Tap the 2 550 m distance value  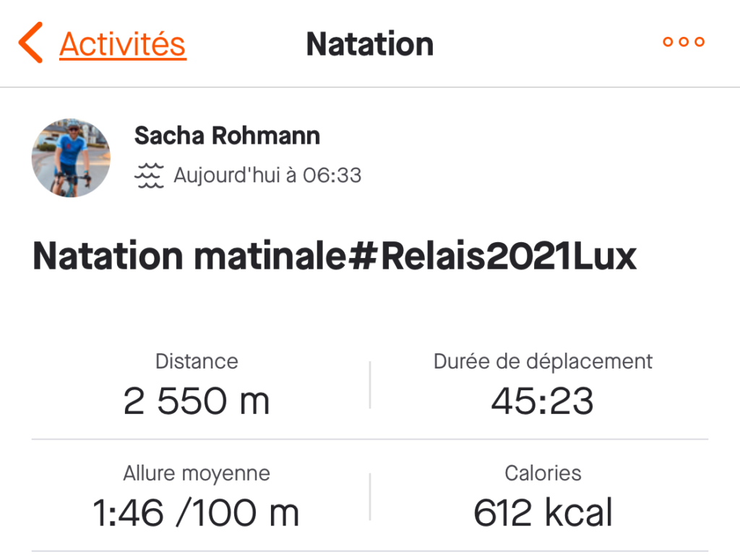click(197, 401)
